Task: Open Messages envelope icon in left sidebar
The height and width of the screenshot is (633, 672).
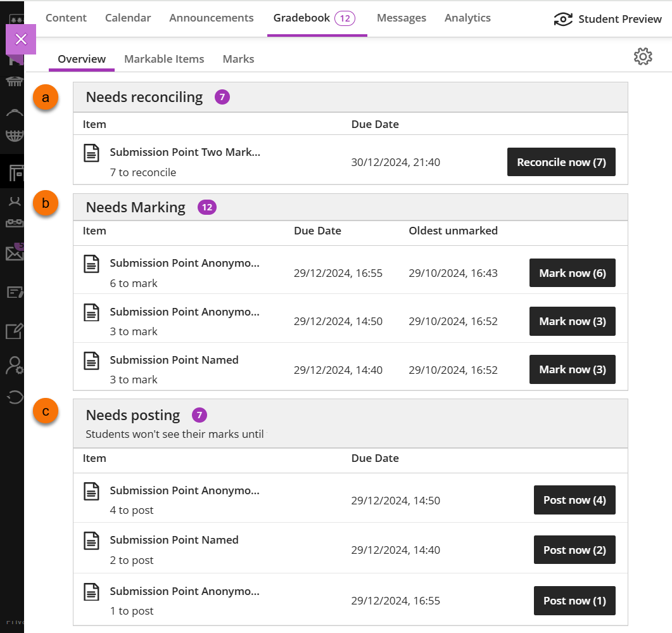Action: coord(14,253)
